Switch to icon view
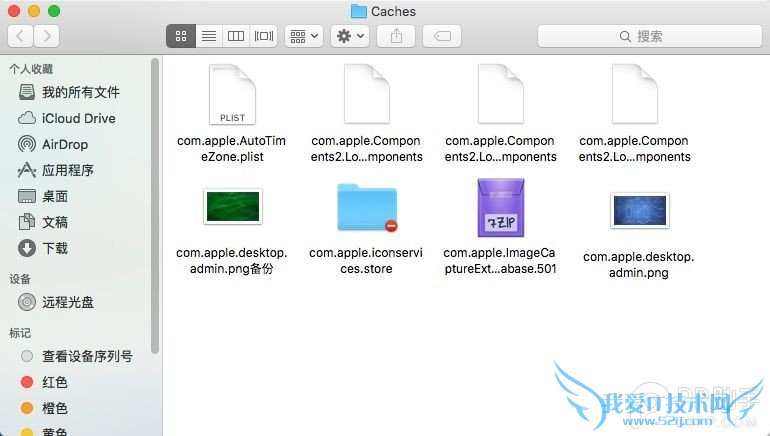The width and height of the screenshot is (770, 436). (181, 36)
